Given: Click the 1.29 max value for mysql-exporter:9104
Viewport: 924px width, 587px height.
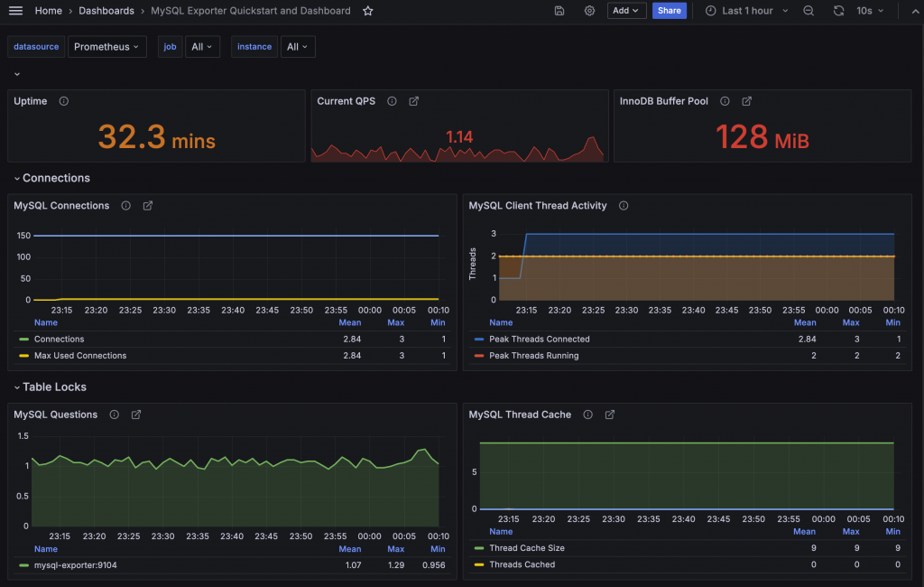Looking at the screenshot, I should pos(395,564).
